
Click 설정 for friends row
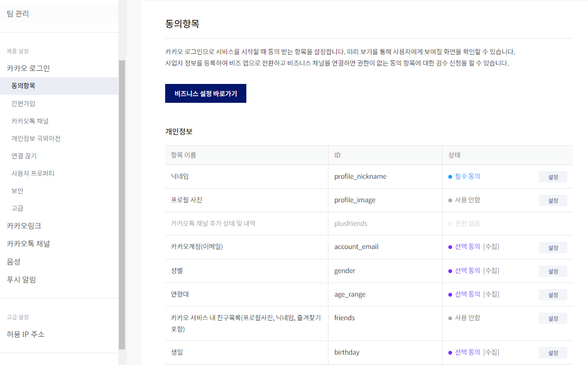point(553,318)
